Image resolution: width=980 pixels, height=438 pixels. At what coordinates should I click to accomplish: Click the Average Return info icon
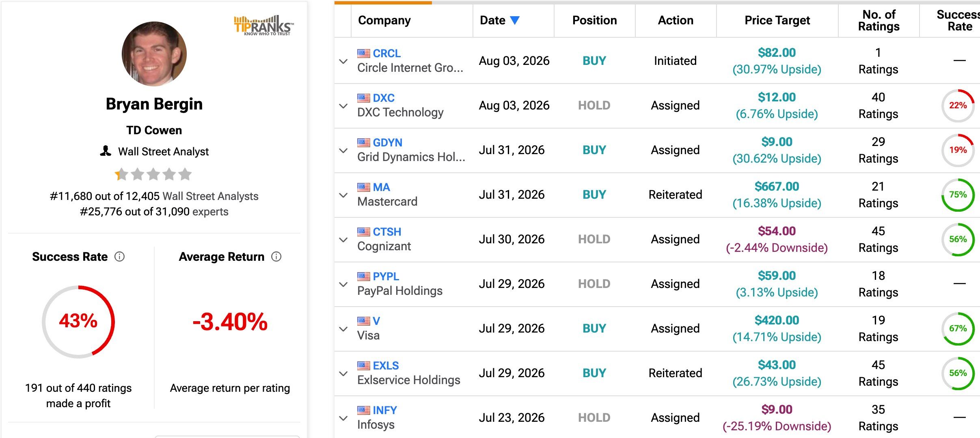pyautogui.click(x=276, y=257)
